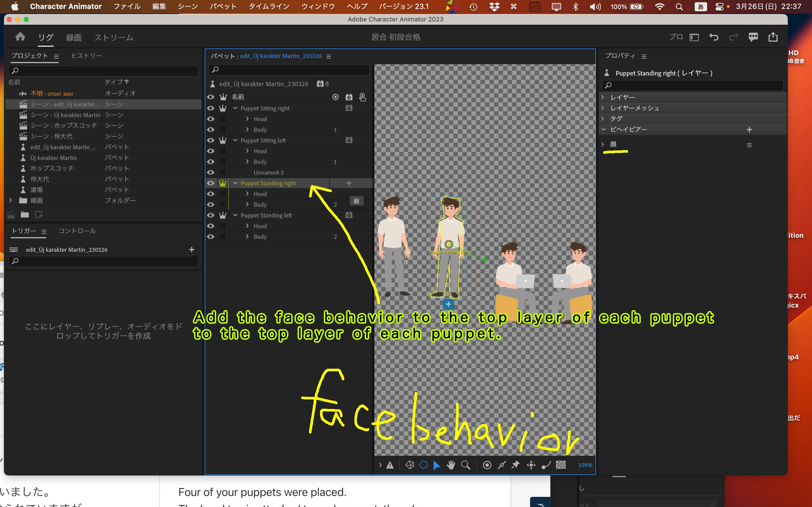Select the Zoom magnifier tool
The height and width of the screenshot is (507, 812).
465,465
